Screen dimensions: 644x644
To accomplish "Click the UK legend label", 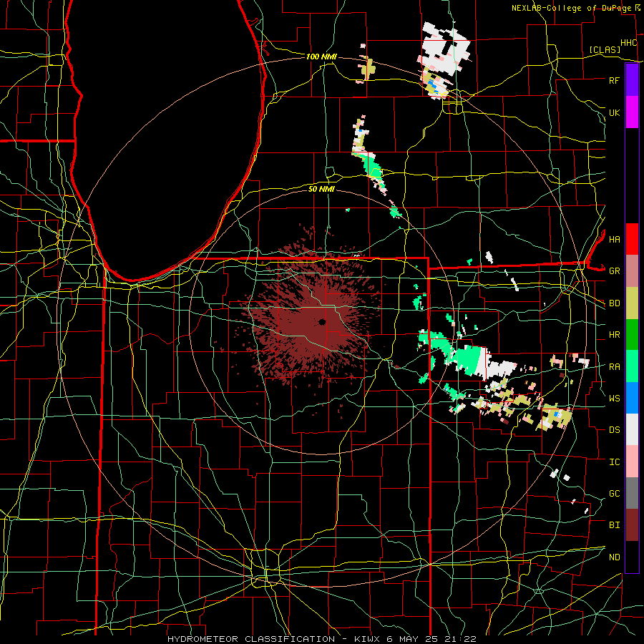I will pos(614,112).
